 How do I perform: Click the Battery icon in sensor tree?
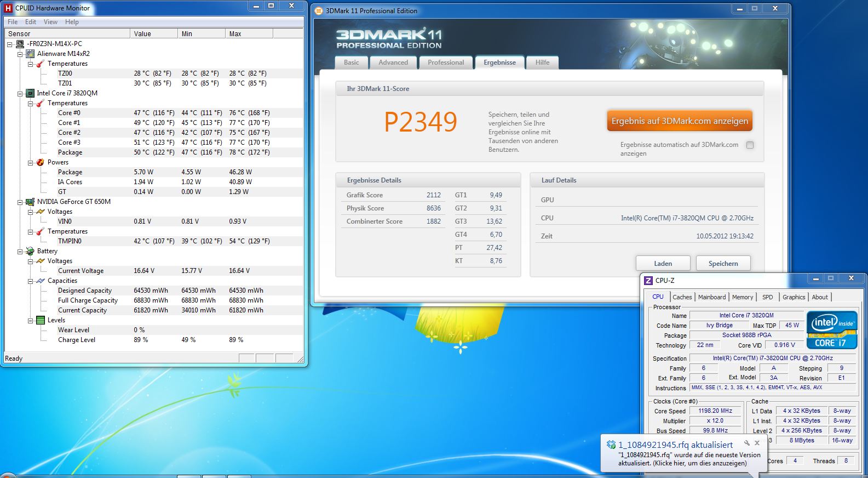click(x=30, y=251)
